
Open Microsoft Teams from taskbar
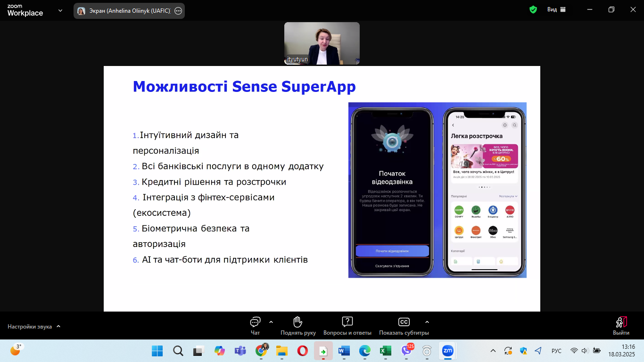coord(240,351)
